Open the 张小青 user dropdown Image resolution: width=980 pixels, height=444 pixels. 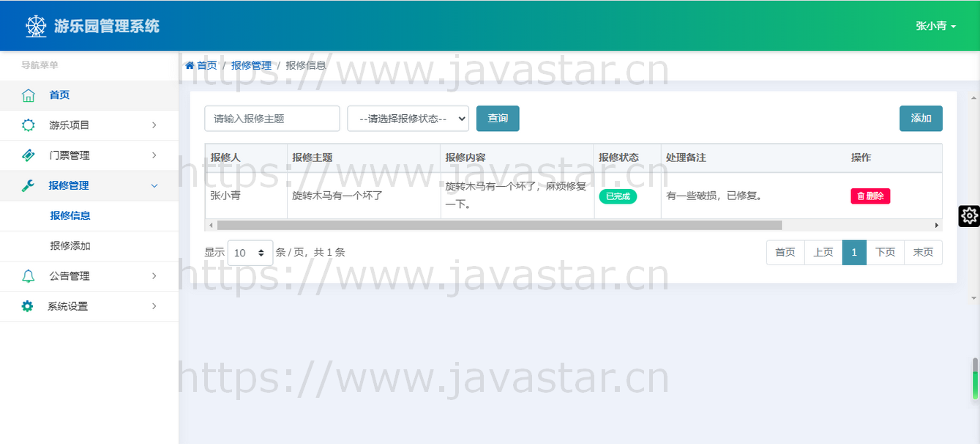(935, 26)
